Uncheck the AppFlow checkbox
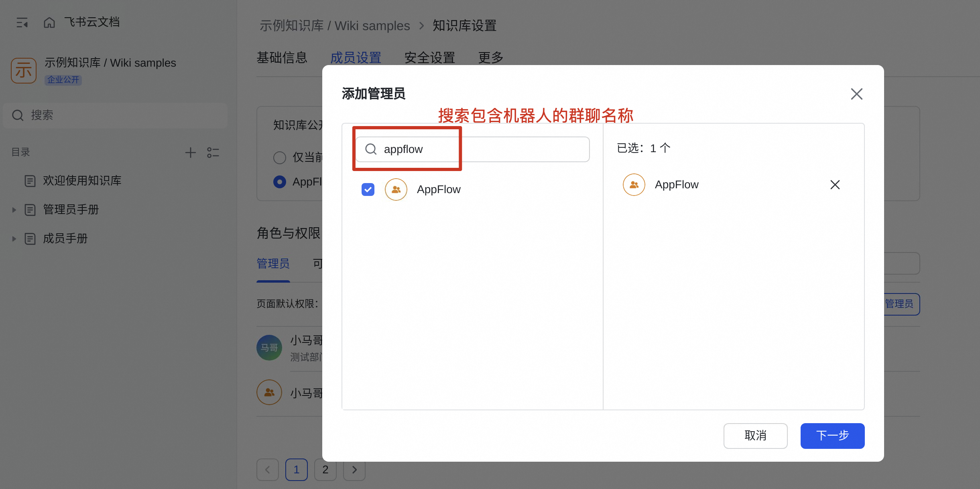The image size is (980, 489). point(368,189)
